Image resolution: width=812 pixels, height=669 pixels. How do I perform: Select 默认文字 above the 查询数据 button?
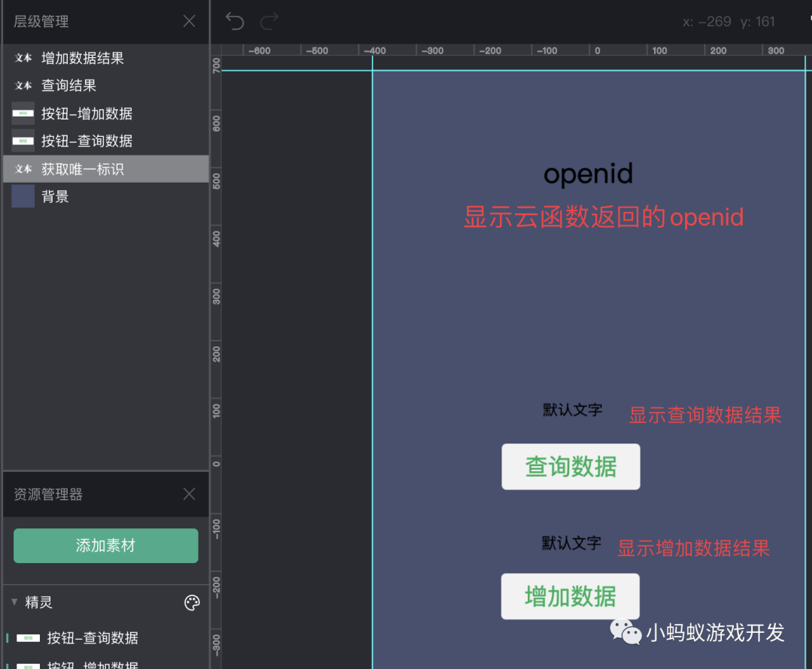[572, 410]
